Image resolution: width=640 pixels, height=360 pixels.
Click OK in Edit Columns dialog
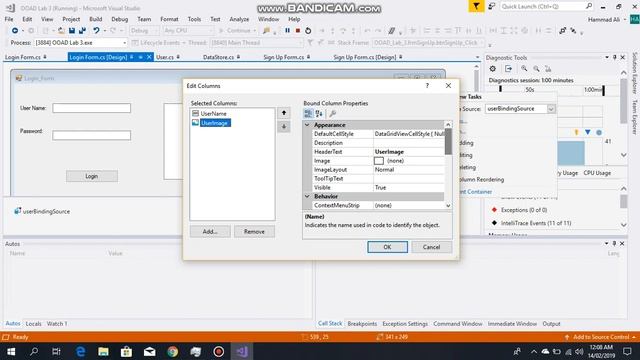pyautogui.click(x=387, y=247)
